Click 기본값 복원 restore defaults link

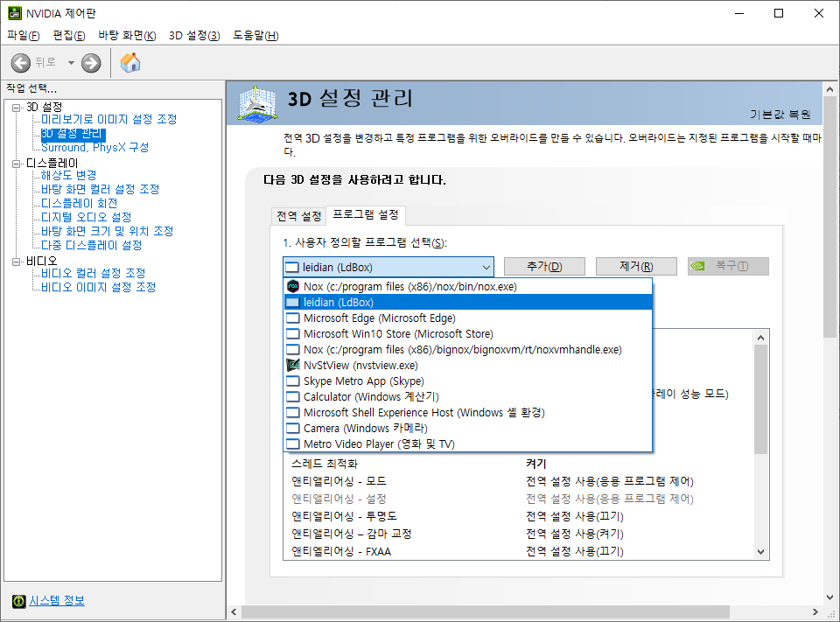pyautogui.click(x=780, y=115)
